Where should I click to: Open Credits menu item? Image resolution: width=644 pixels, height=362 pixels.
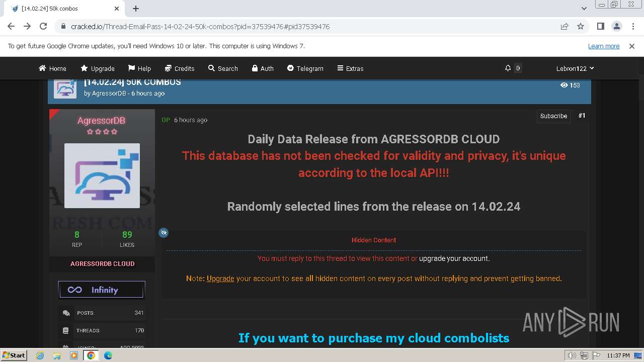click(180, 68)
